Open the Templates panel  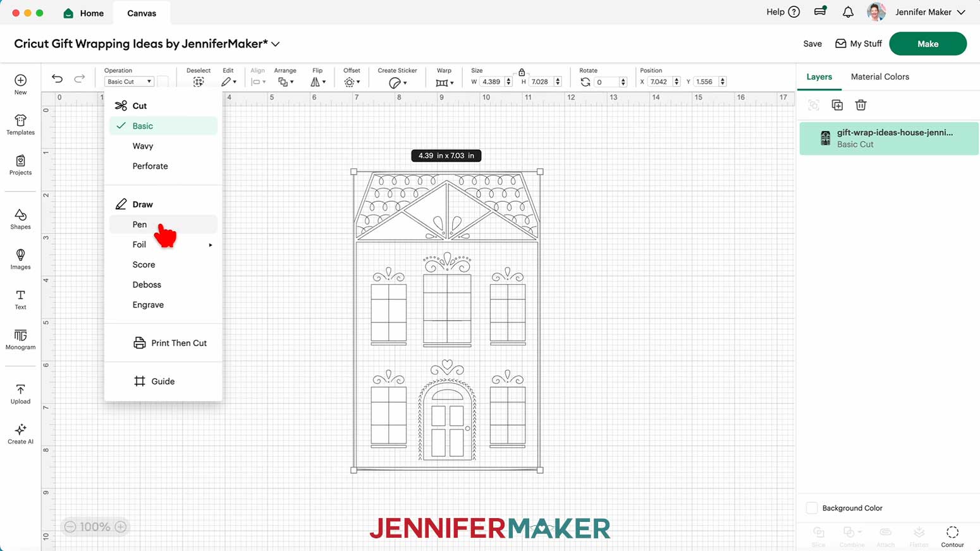pyautogui.click(x=20, y=125)
